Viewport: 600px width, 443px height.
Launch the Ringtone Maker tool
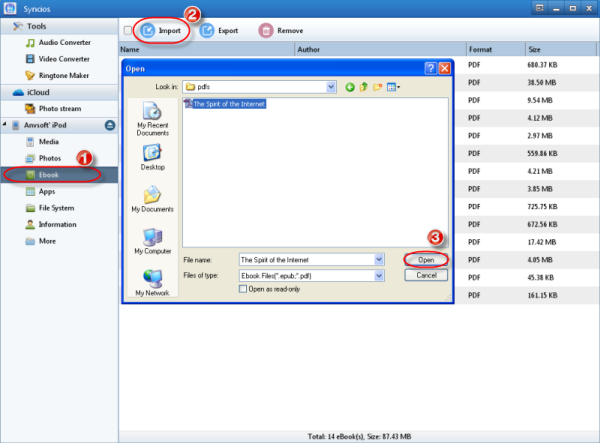57,75
